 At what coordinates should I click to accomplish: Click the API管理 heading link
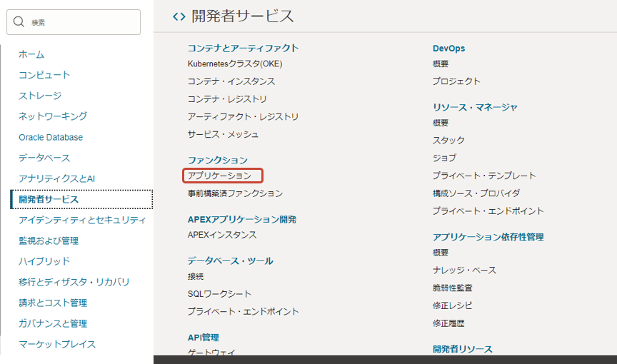tap(203, 338)
